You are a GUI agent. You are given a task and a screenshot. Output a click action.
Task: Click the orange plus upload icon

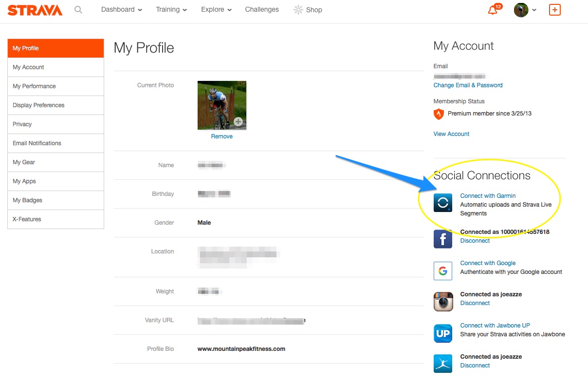click(x=554, y=10)
